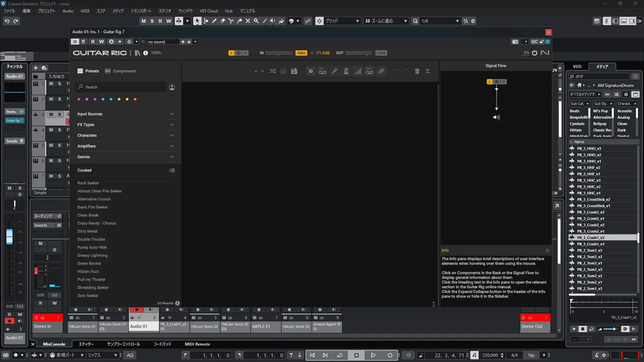The width and height of the screenshot is (644, 362).
Task: Open the Guitar Rig tuner icon
Action: coord(334,71)
